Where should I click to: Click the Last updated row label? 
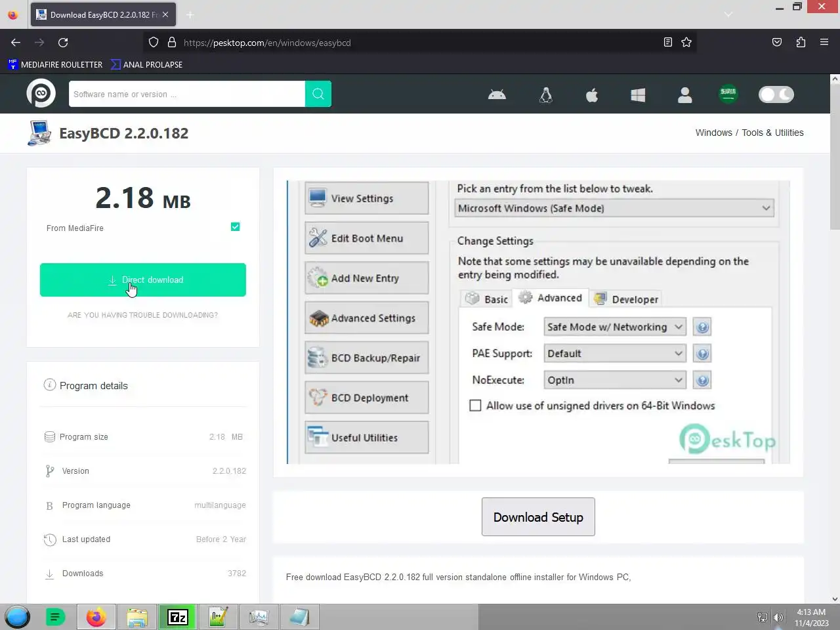[x=86, y=539]
